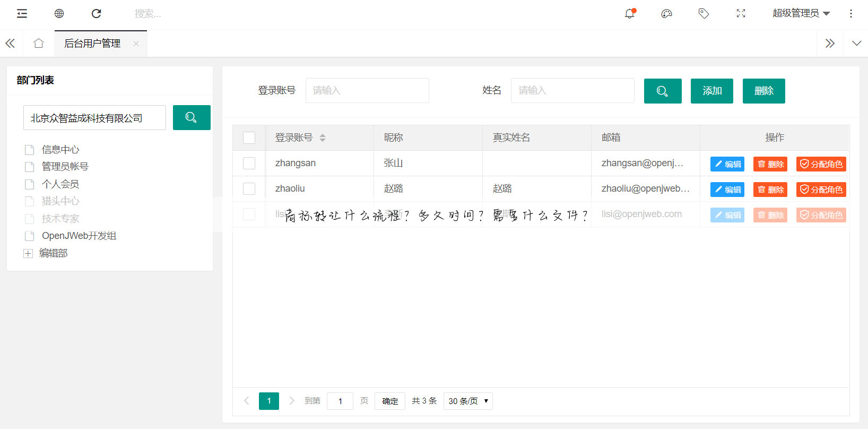Check the lisi row checkbox

coord(249,214)
